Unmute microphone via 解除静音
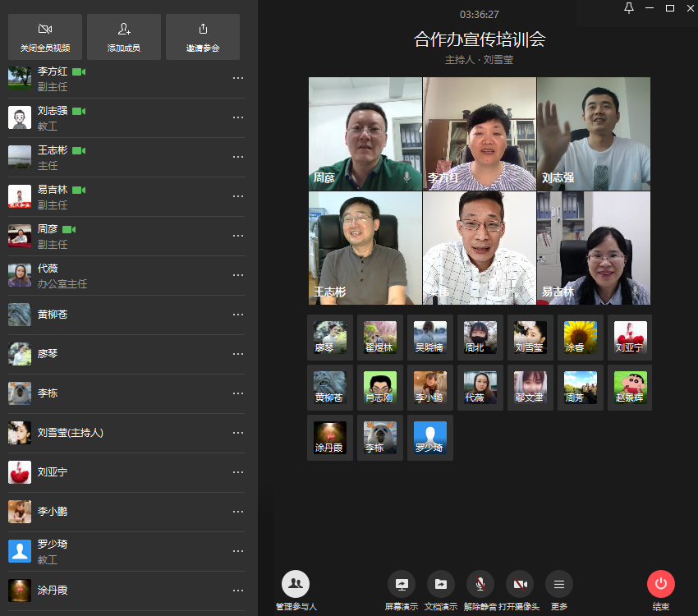 click(x=480, y=584)
